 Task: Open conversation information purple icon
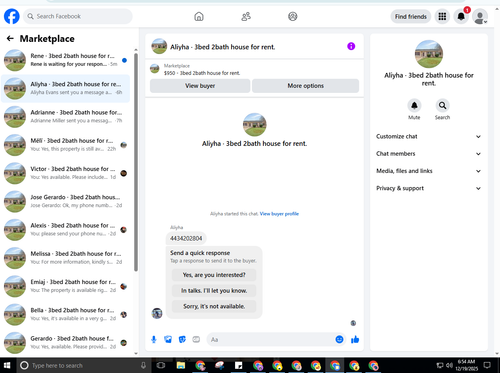coord(351,46)
